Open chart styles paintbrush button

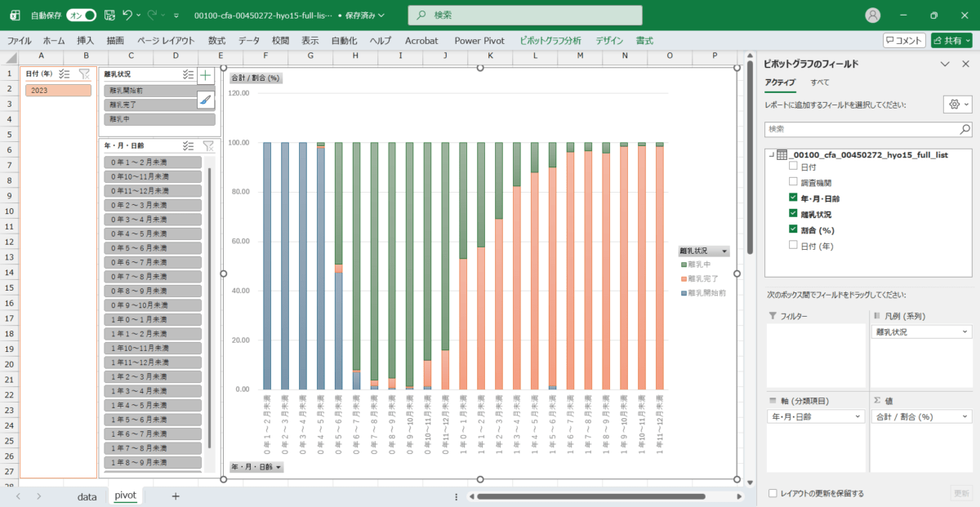pos(206,100)
